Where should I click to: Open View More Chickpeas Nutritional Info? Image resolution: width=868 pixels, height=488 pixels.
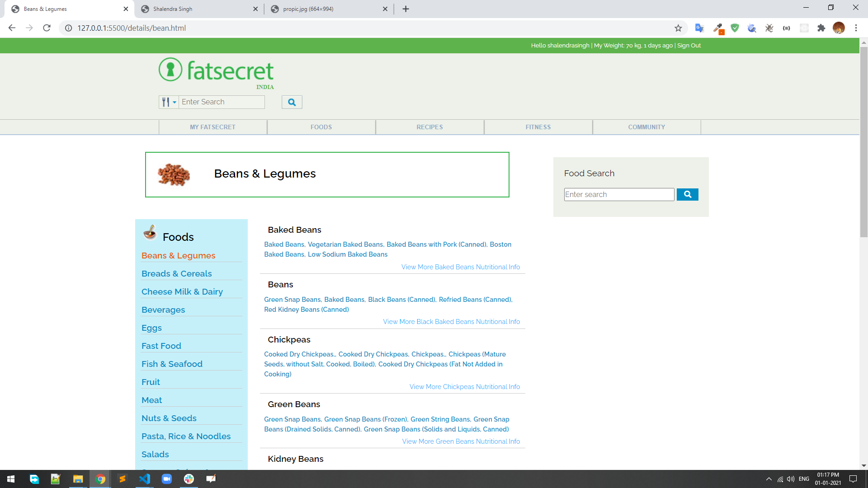pyautogui.click(x=464, y=387)
